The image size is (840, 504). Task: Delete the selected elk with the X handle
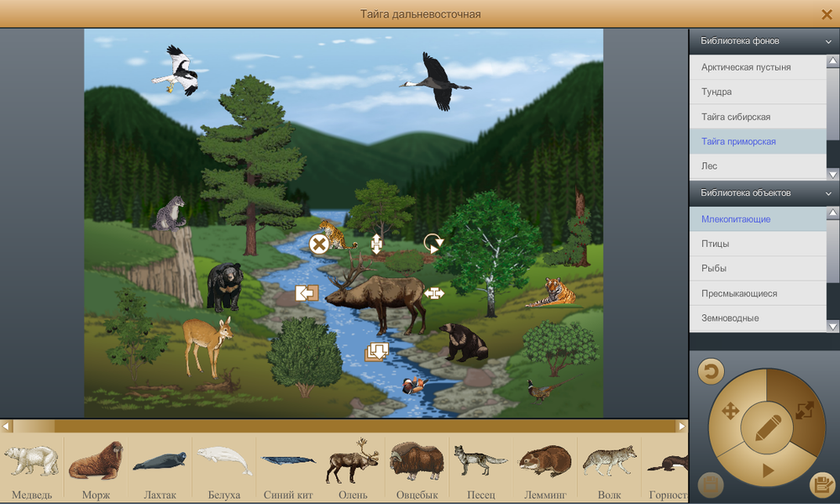[319, 244]
